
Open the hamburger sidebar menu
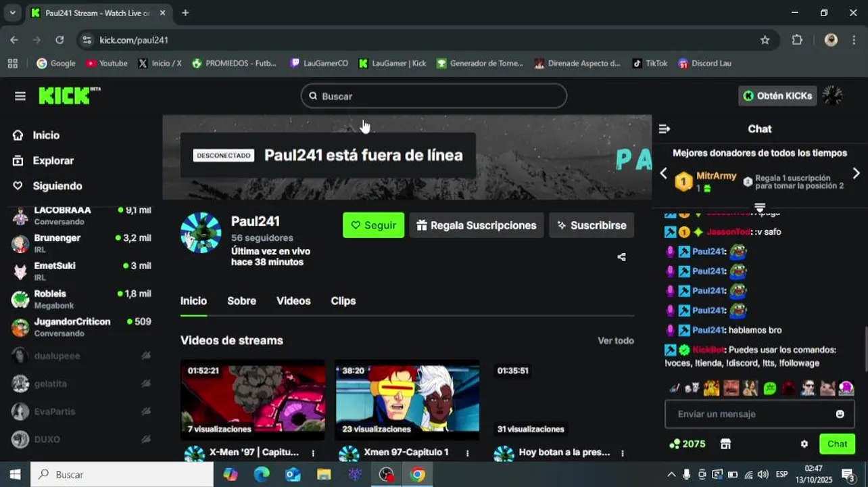(x=20, y=96)
